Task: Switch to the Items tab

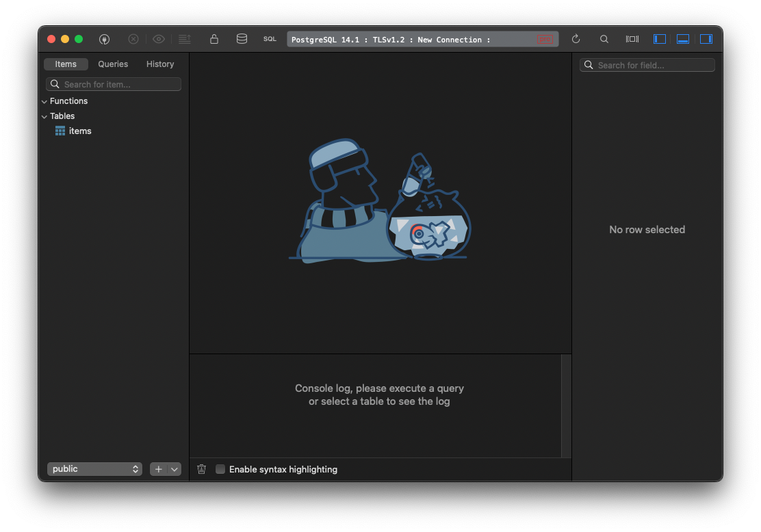Action: [x=66, y=64]
